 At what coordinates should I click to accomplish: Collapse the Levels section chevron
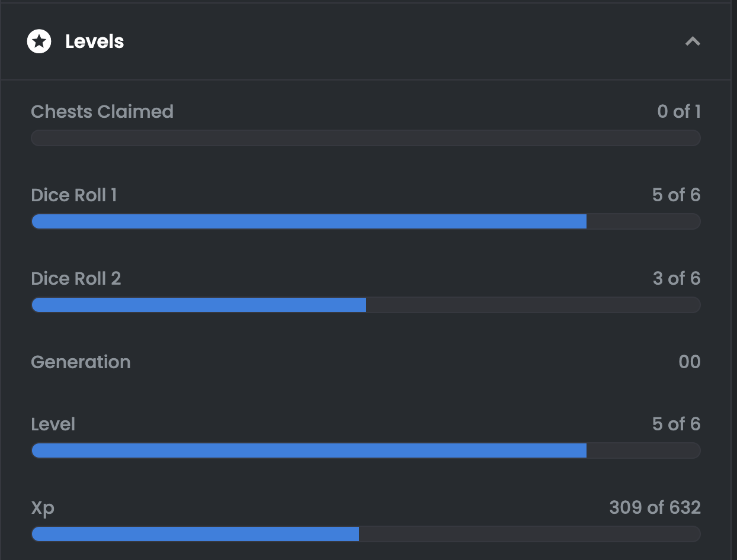click(x=693, y=41)
